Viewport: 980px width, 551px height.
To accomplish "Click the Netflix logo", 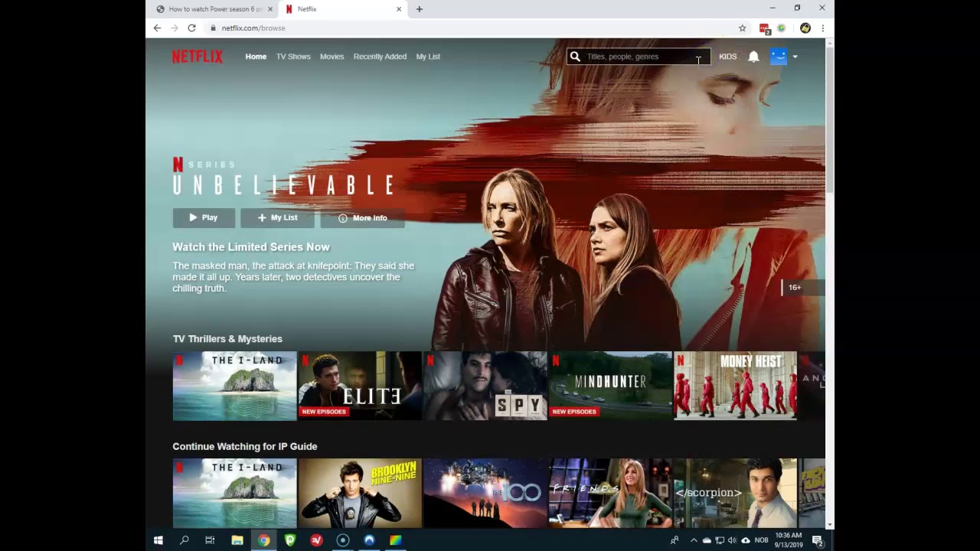I will pyautogui.click(x=197, y=56).
